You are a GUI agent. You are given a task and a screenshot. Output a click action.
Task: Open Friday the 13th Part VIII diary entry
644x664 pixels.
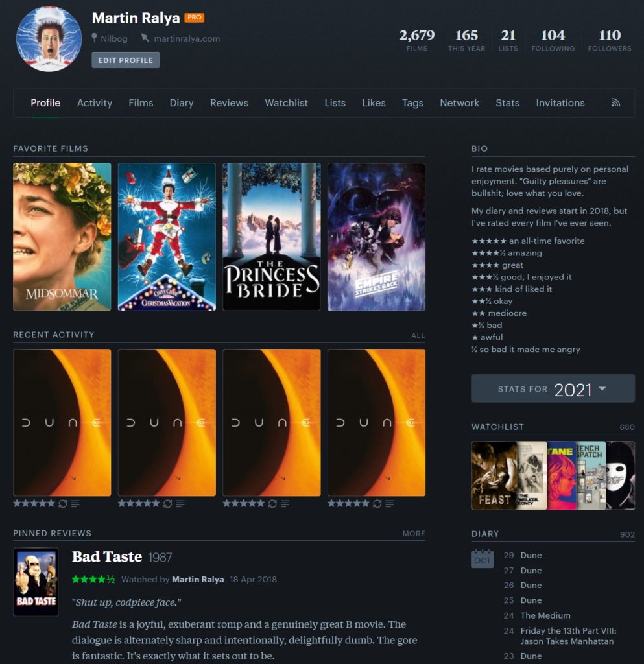569,636
